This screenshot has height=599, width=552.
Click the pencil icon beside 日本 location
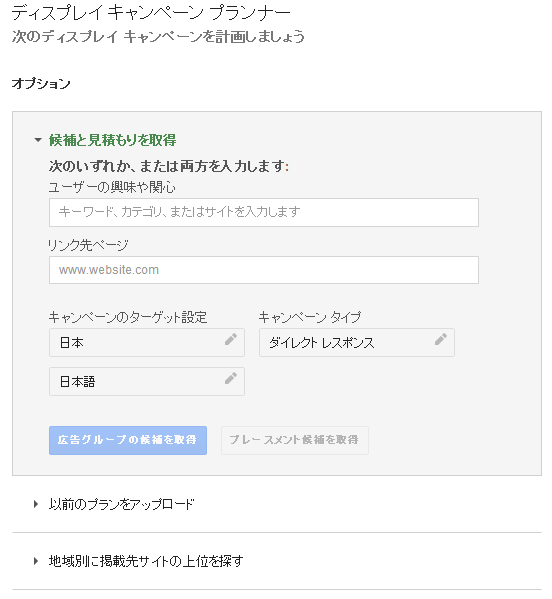(x=231, y=339)
